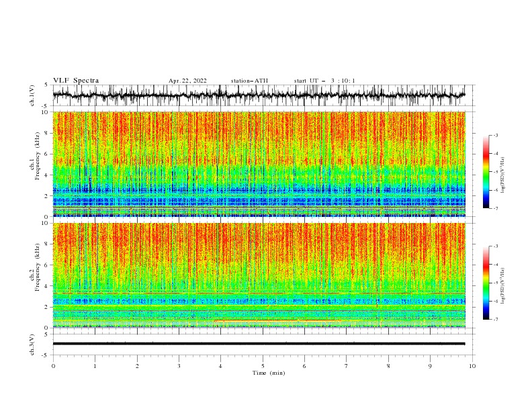532x411 pixels.
Task: Click the ch.3 flat voltage trace
Action: 259,344
